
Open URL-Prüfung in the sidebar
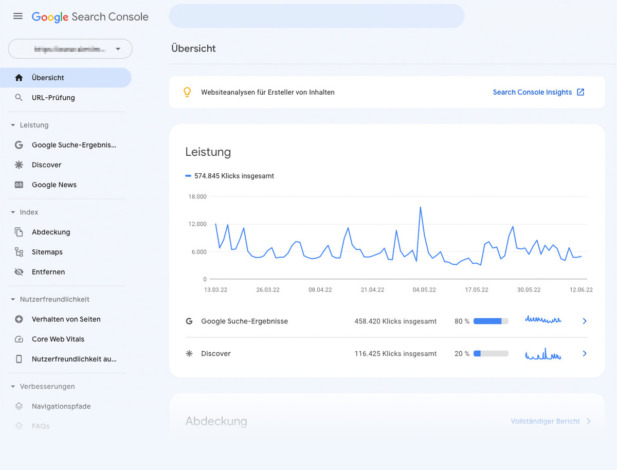coord(53,98)
